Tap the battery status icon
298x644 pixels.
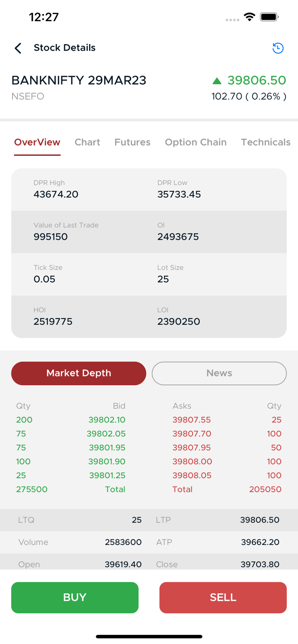[269, 17]
